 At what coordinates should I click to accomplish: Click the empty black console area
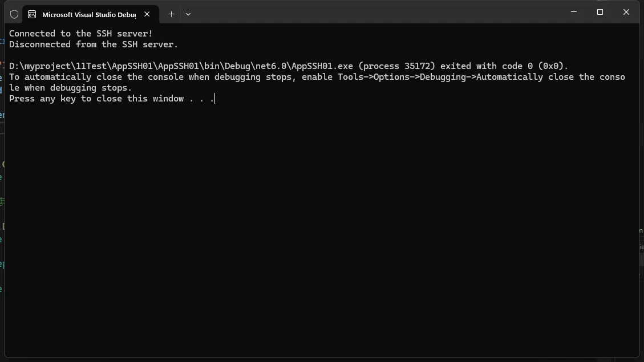click(319, 228)
